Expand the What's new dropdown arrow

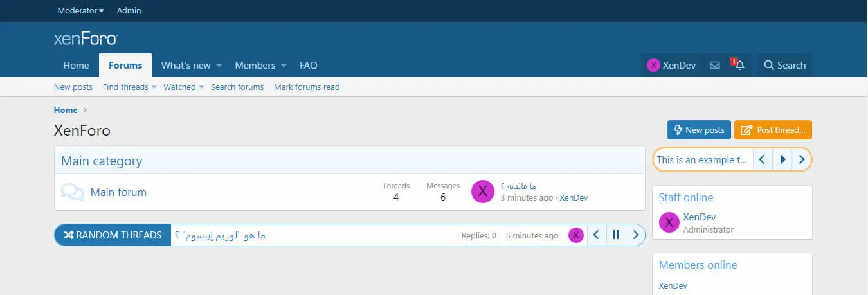coord(219,66)
